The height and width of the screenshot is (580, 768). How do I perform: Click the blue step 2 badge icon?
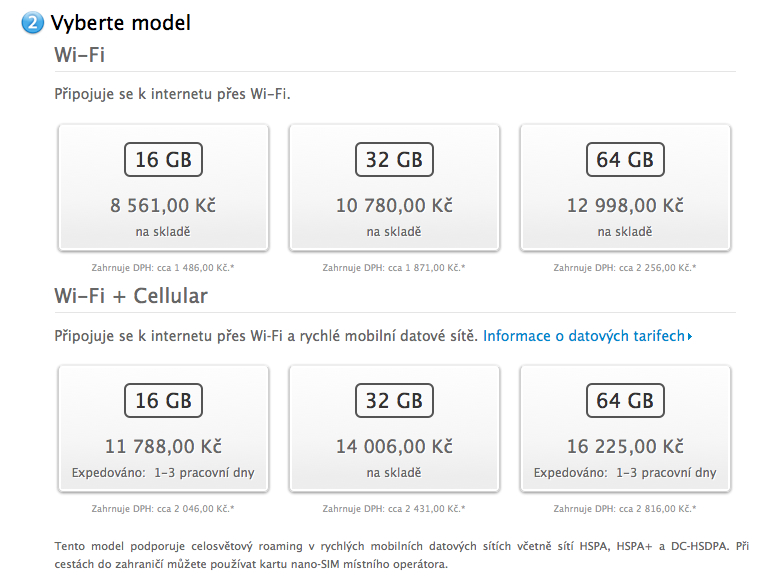coord(33,23)
